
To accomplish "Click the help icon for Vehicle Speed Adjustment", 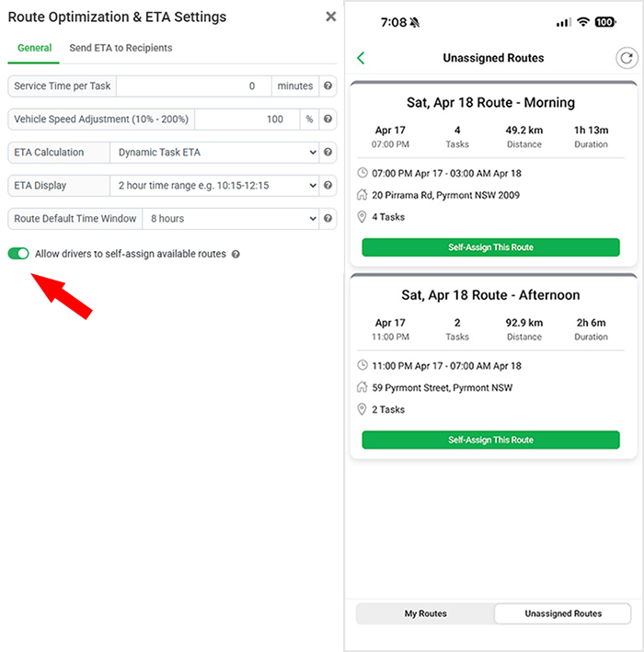I will 328,119.
